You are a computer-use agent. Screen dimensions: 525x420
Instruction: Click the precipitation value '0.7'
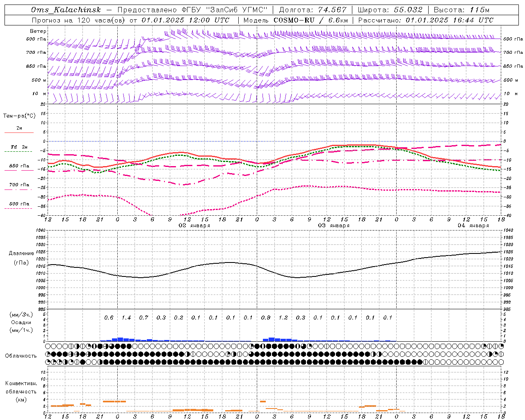144,317
